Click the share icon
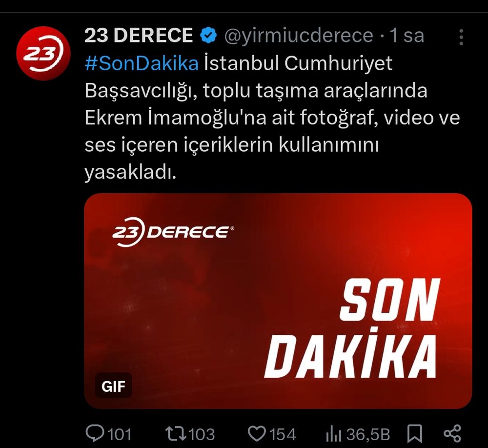This screenshot has height=448, width=488. click(452, 433)
